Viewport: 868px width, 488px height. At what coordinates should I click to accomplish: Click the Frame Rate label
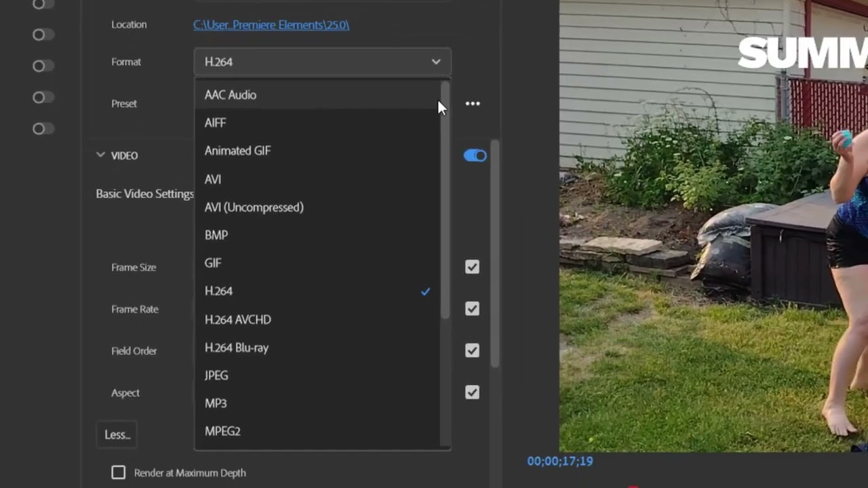coord(135,309)
